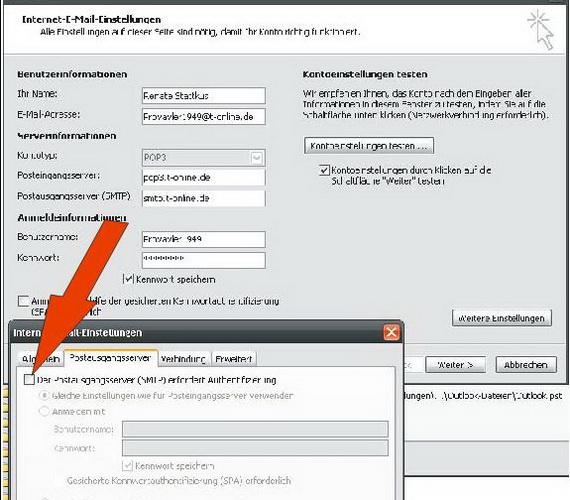Click the Kontoeinstellungen testen button
570x500 pixels.
369,146
